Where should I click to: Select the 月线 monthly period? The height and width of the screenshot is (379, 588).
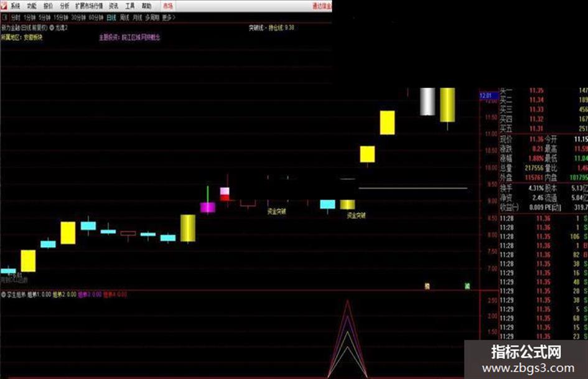click(138, 17)
